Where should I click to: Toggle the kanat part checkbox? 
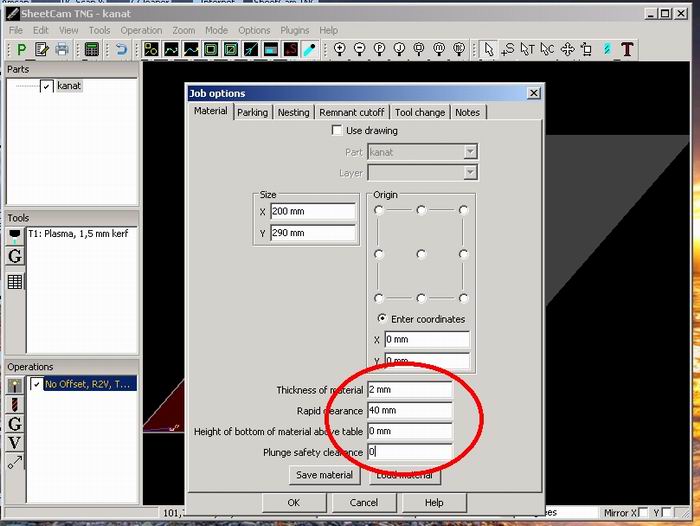pyautogui.click(x=47, y=86)
